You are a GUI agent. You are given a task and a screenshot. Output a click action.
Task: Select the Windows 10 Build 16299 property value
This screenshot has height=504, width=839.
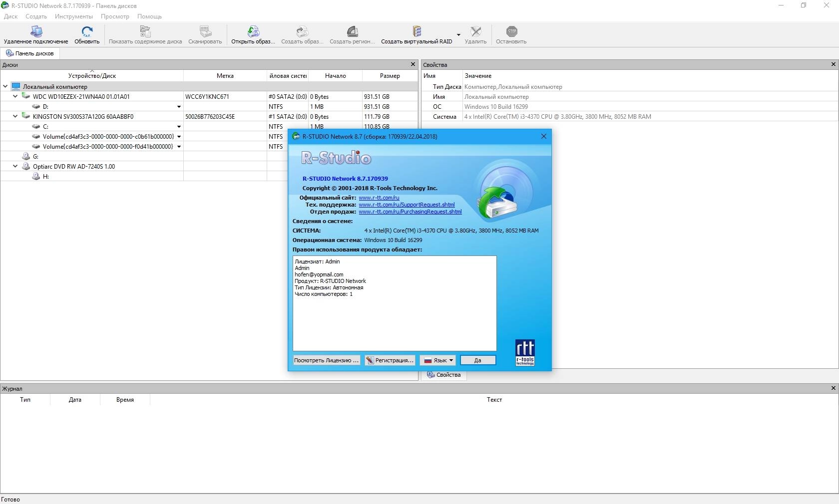pyautogui.click(x=496, y=107)
